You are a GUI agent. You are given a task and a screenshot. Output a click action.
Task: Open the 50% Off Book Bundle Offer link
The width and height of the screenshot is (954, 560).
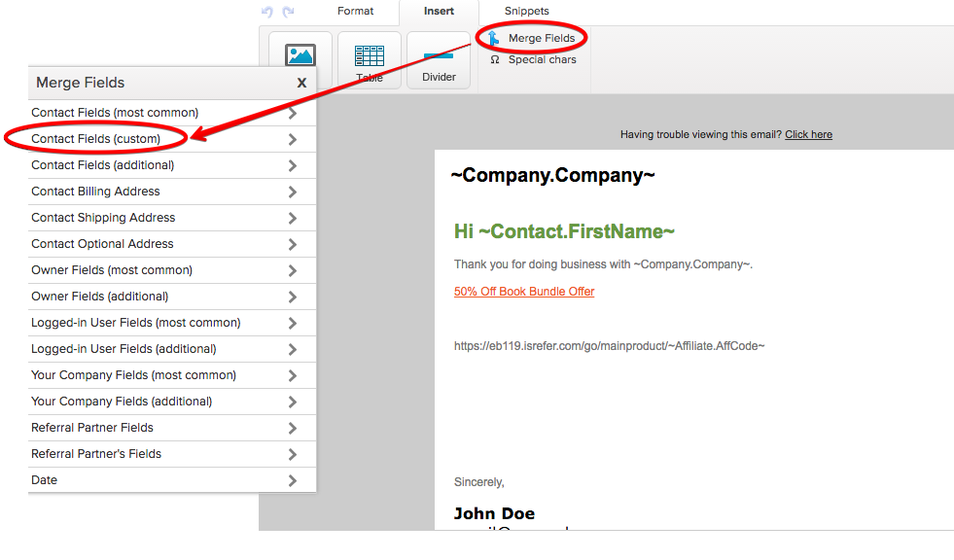click(x=524, y=292)
